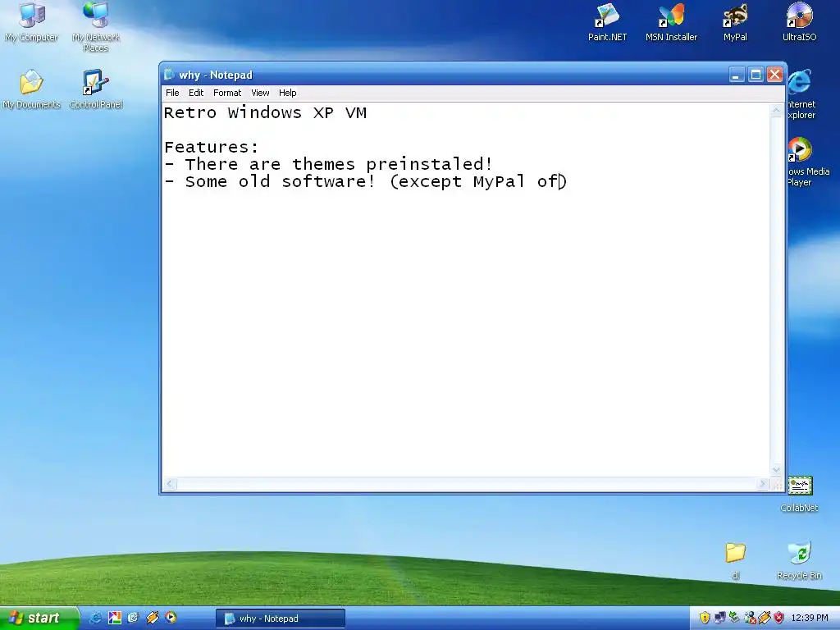Launch Winamp from Quick Launch bar
The height and width of the screenshot is (630, 840).
152,618
